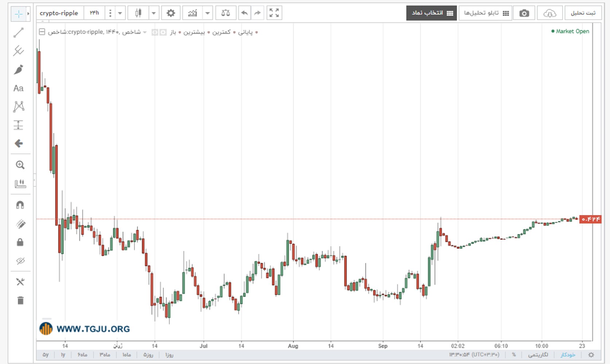Screen dimensions: 610x364
Task: Select the ۵روز time range
Action: pyautogui.click(x=148, y=355)
